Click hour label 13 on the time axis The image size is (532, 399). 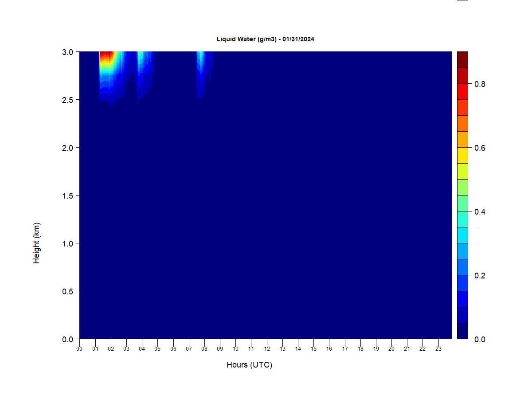(x=282, y=349)
